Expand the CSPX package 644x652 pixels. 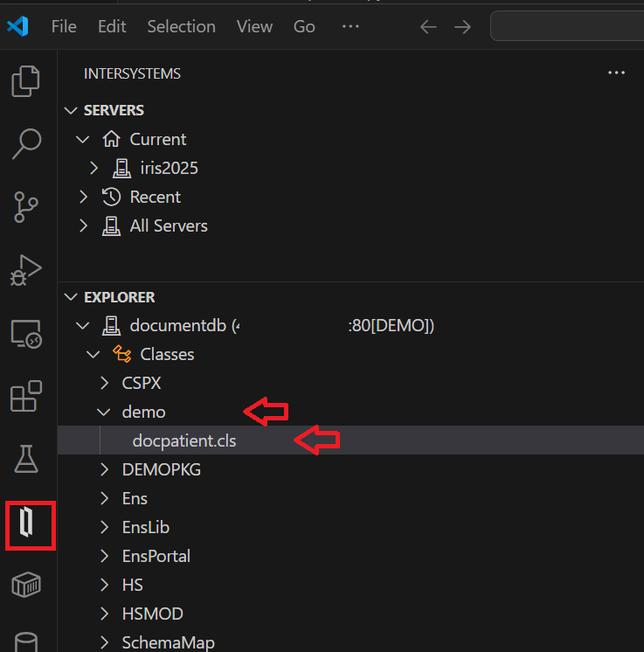pos(104,383)
